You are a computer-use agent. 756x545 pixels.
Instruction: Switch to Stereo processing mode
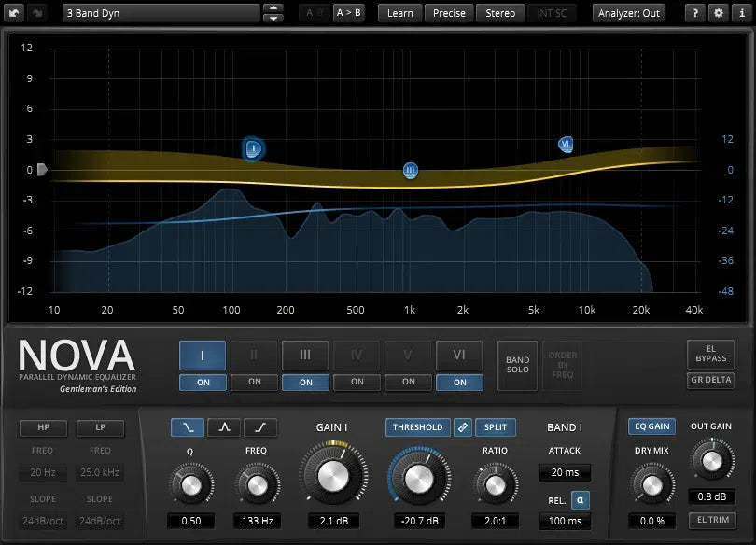[x=500, y=13]
